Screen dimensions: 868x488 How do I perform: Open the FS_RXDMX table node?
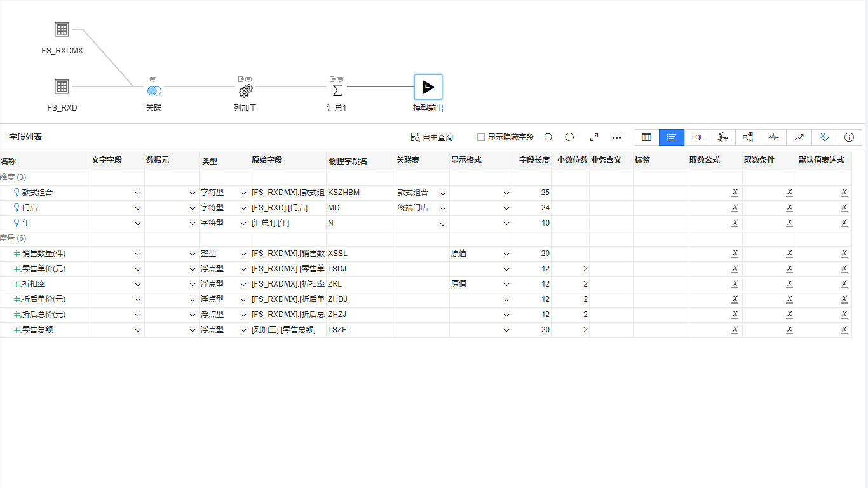click(62, 29)
